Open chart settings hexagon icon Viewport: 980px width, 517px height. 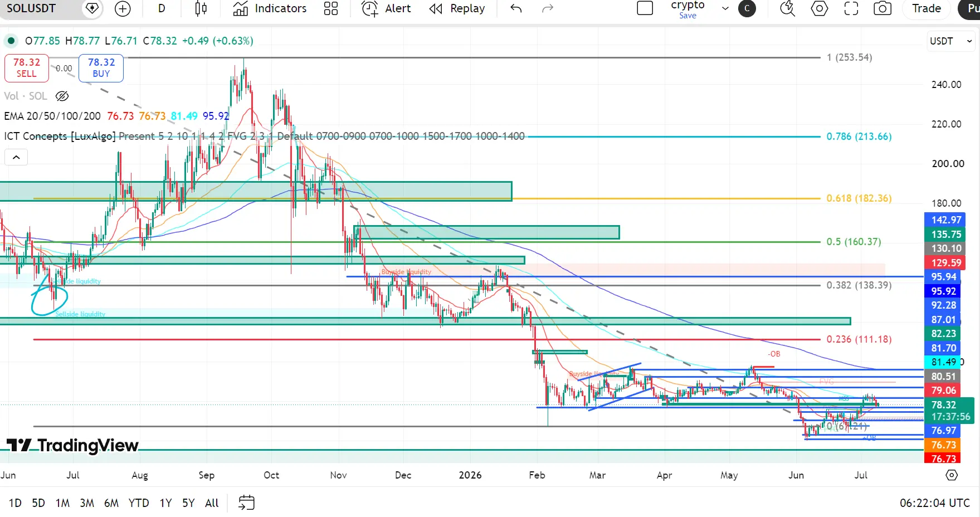tap(819, 8)
